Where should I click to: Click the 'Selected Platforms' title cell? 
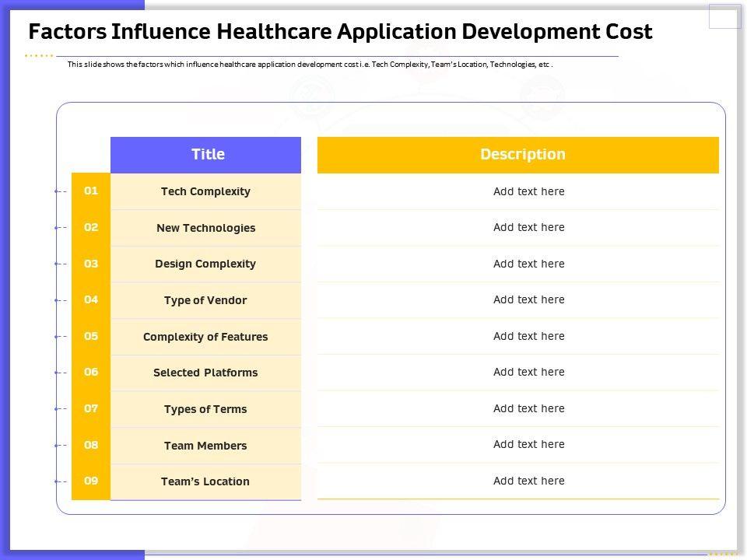pyautogui.click(x=205, y=373)
